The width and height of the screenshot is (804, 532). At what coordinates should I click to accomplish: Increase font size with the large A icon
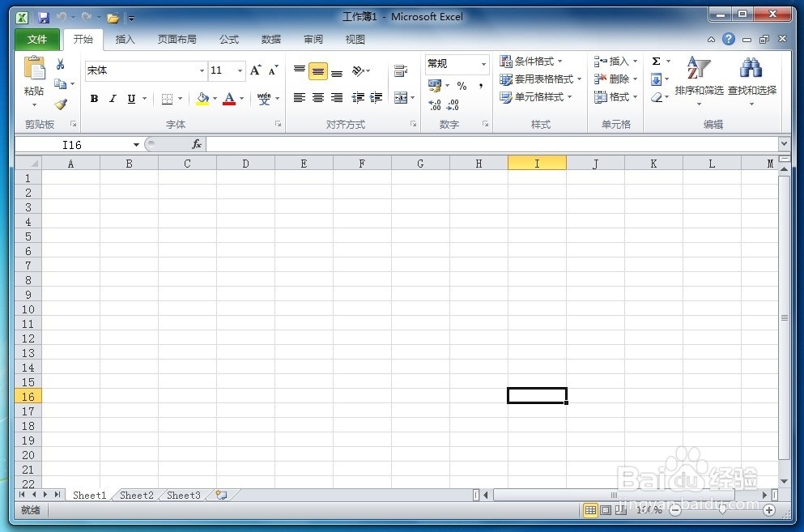coord(255,70)
